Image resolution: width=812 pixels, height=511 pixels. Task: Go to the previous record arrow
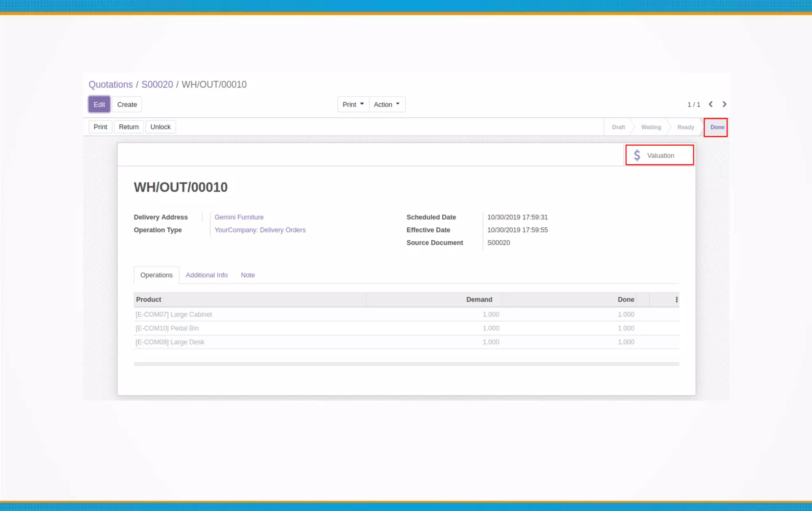pos(710,104)
